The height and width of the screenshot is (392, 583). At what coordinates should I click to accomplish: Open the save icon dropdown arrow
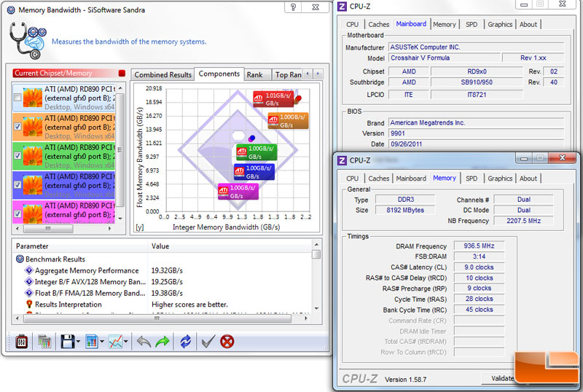[x=78, y=342]
